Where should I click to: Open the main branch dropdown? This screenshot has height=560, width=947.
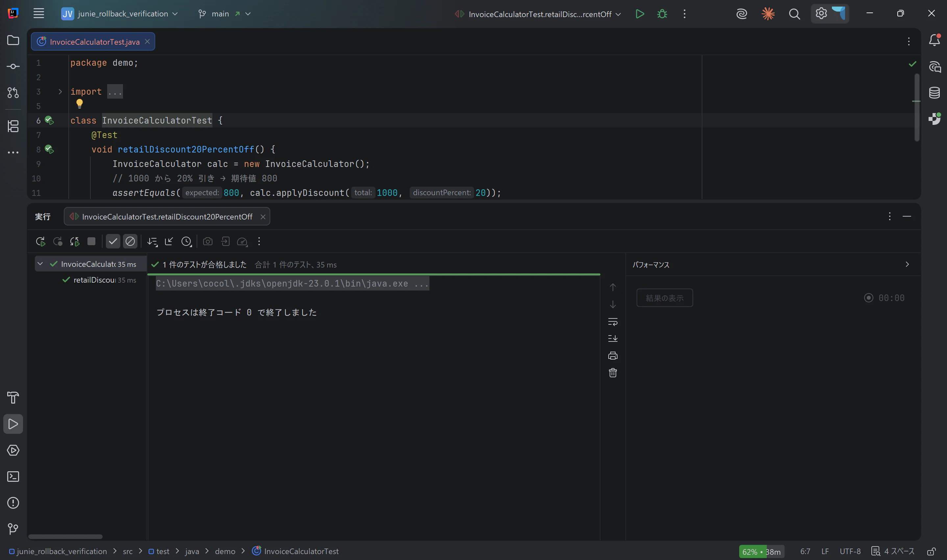225,14
